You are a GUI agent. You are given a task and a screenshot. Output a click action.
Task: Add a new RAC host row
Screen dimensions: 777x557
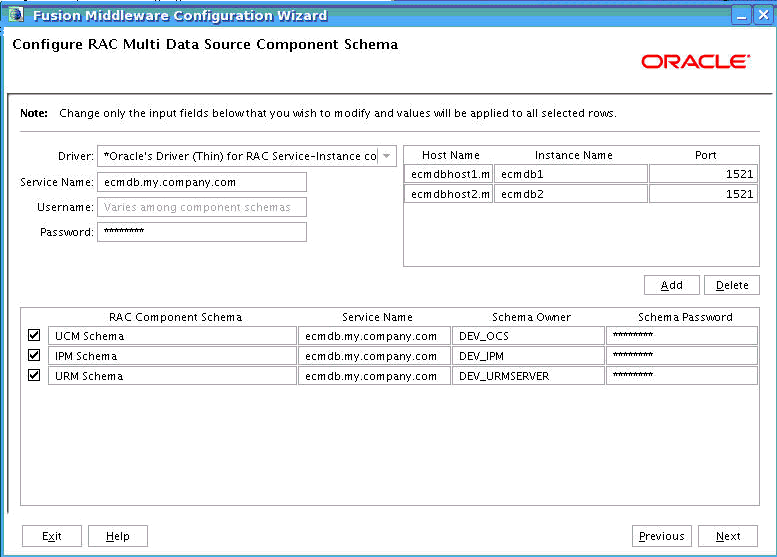pos(671,285)
